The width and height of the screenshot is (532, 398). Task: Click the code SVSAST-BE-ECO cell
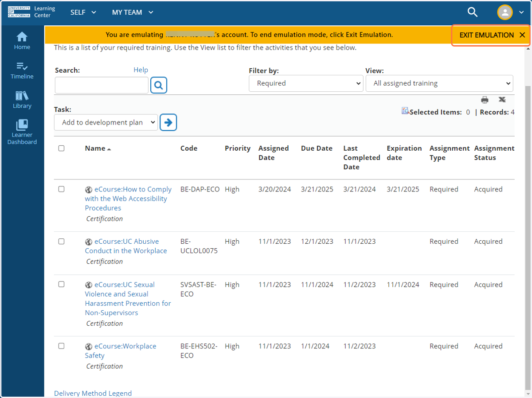point(198,289)
